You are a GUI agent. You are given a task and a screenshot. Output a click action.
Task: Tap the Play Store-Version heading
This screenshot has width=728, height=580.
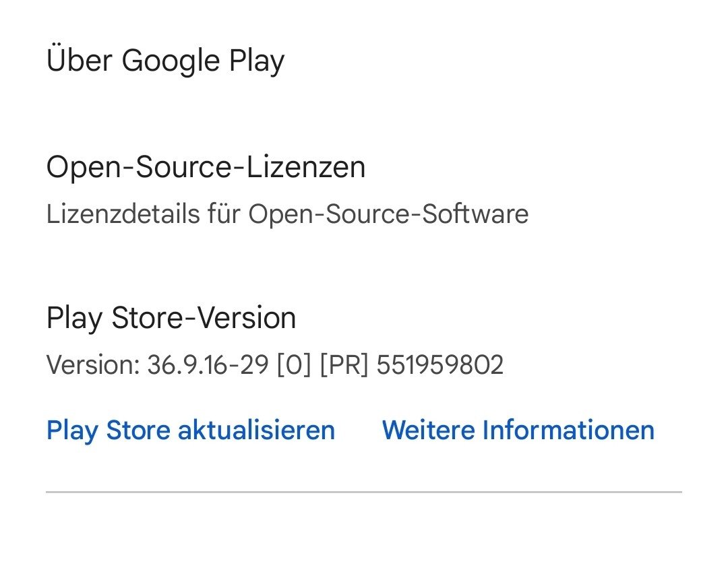(x=171, y=318)
